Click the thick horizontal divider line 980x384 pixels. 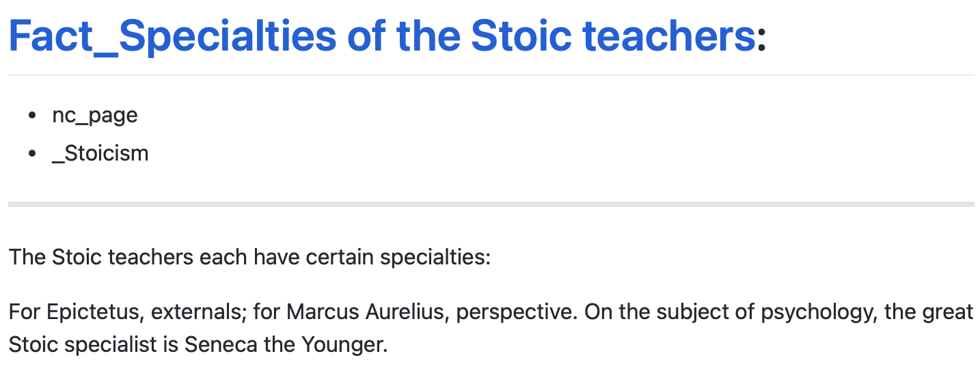(491, 204)
